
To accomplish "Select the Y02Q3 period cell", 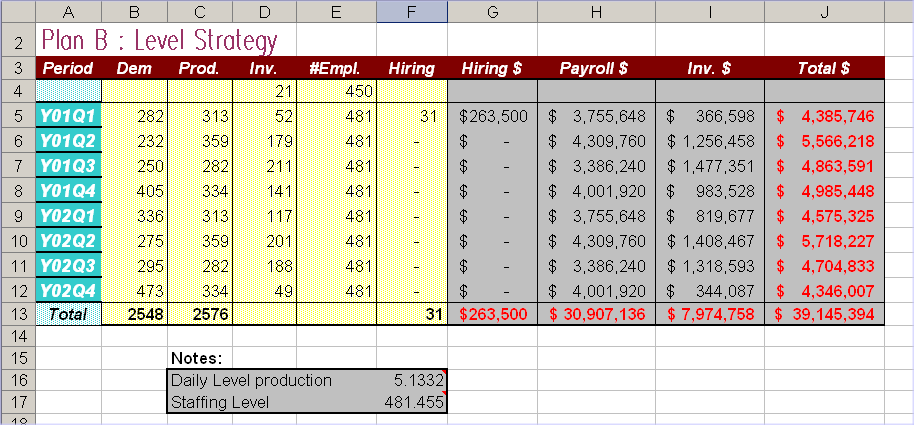I will tap(68, 266).
